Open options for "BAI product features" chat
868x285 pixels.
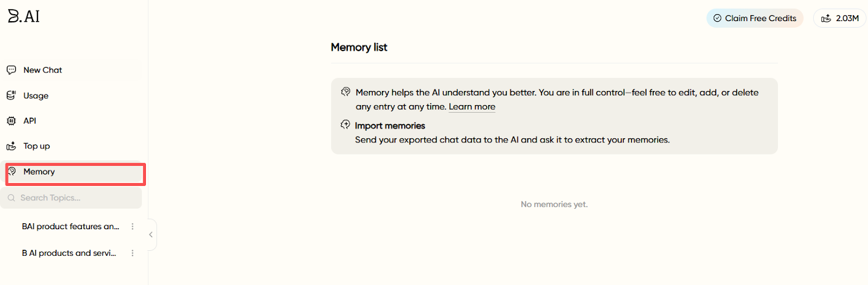pos(132,226)
